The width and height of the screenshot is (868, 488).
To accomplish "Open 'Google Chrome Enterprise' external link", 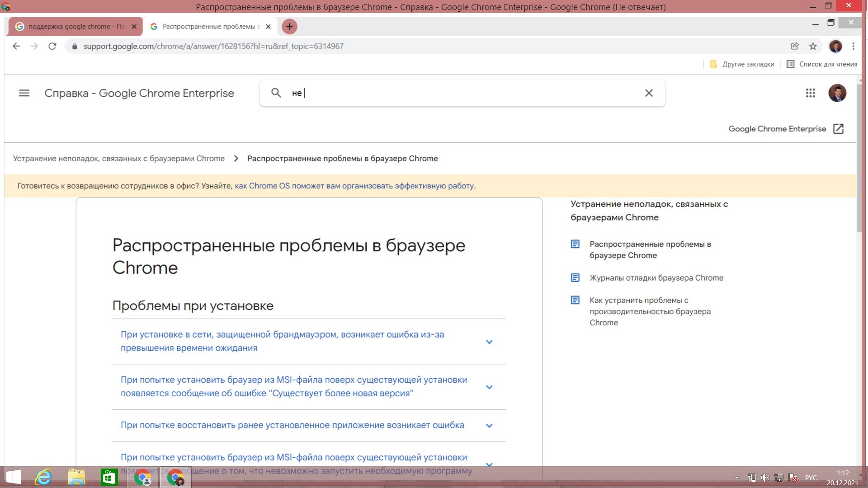I will click(786, 129).
